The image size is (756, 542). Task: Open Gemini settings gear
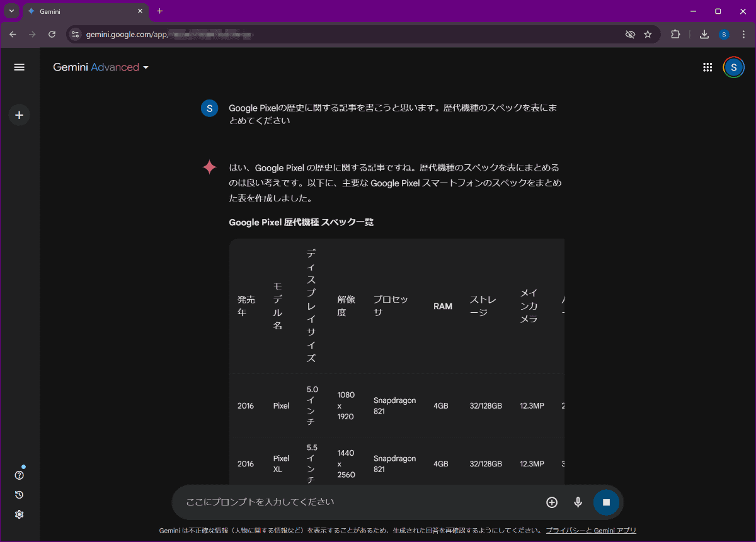[x=18, y=514]
